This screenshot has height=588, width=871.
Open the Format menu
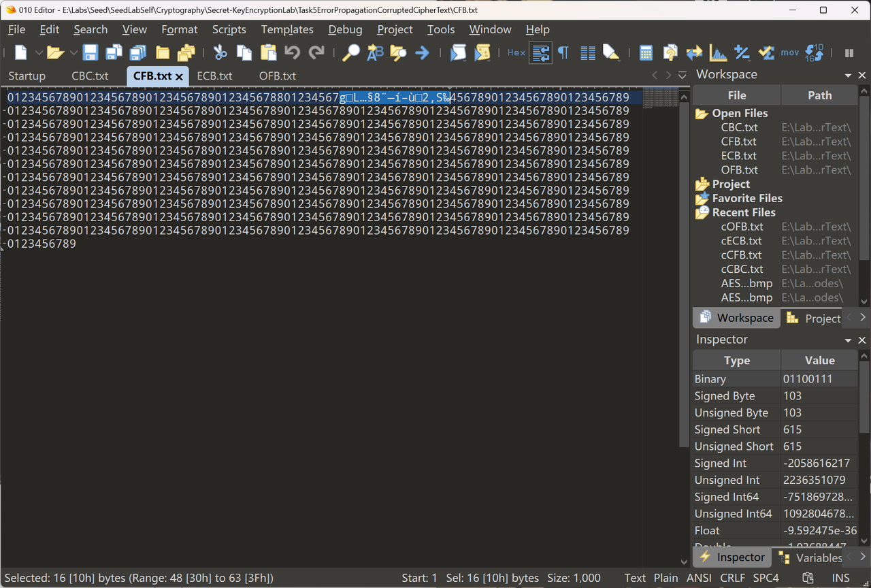(180, 29)
